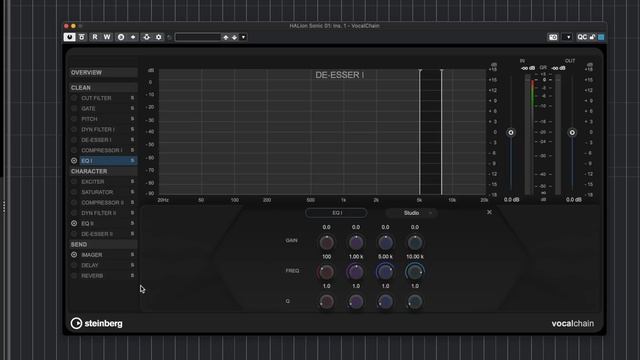This screenshot has height=360, width=640.
Task: Select the DE-ESSER I module
Action: click(x=96, y=140)
